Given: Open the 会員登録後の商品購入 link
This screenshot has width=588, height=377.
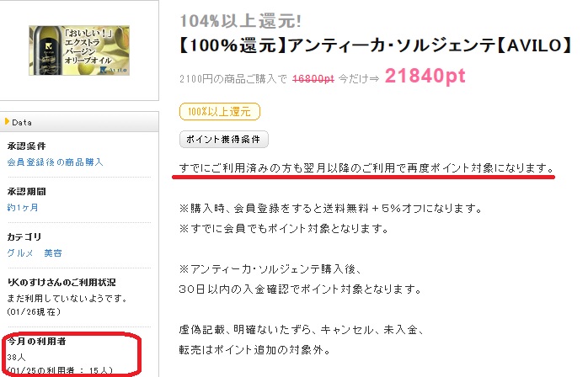Looking at the screenshot, I should point(55,162).
